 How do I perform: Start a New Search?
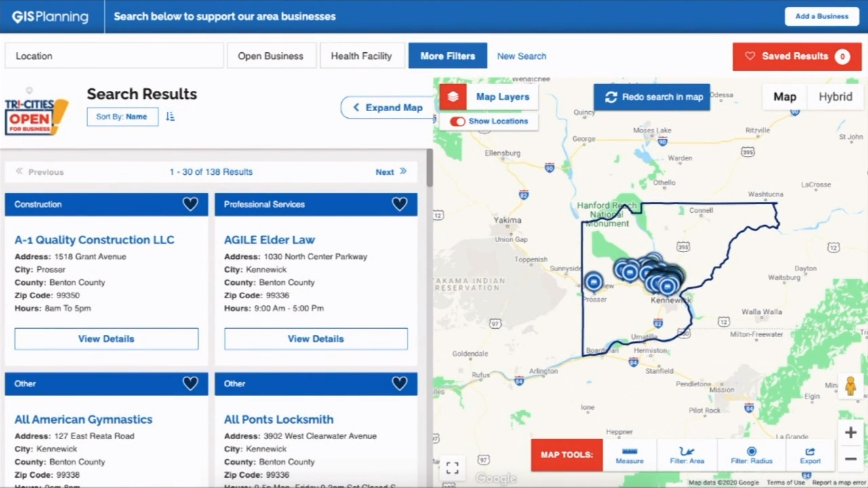(x=521, y=56)
